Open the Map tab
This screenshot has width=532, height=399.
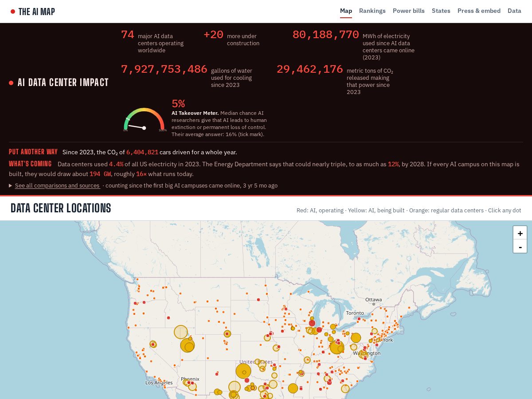(x=346, y=11)
